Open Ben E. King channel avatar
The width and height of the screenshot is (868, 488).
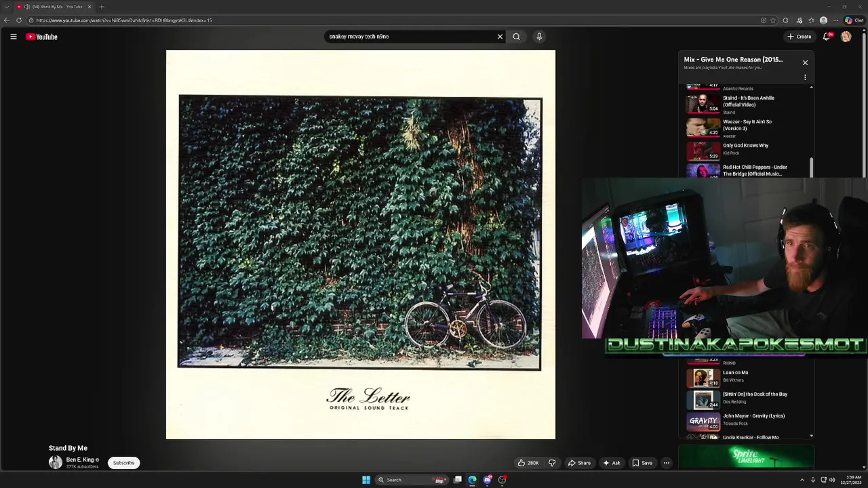coord(56,462)
